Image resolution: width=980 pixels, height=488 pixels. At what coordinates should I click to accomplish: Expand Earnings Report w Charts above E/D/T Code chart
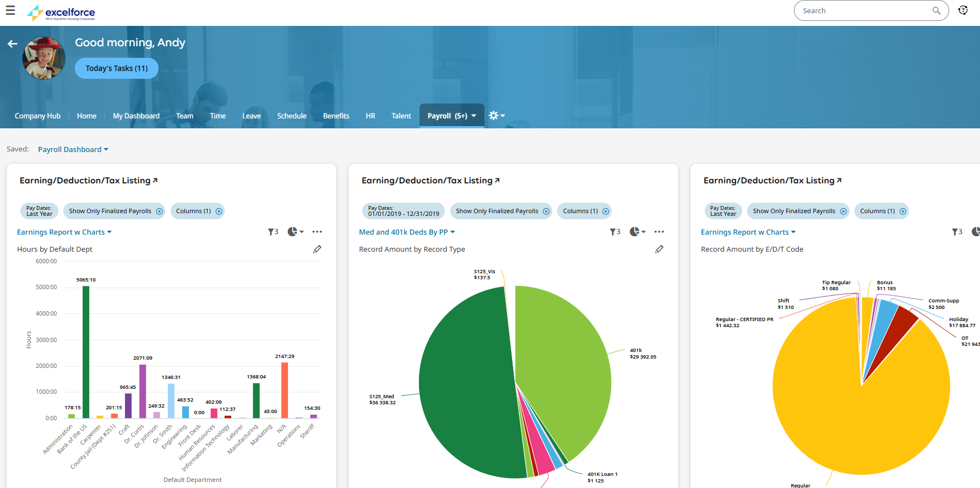tap(748, 232)
